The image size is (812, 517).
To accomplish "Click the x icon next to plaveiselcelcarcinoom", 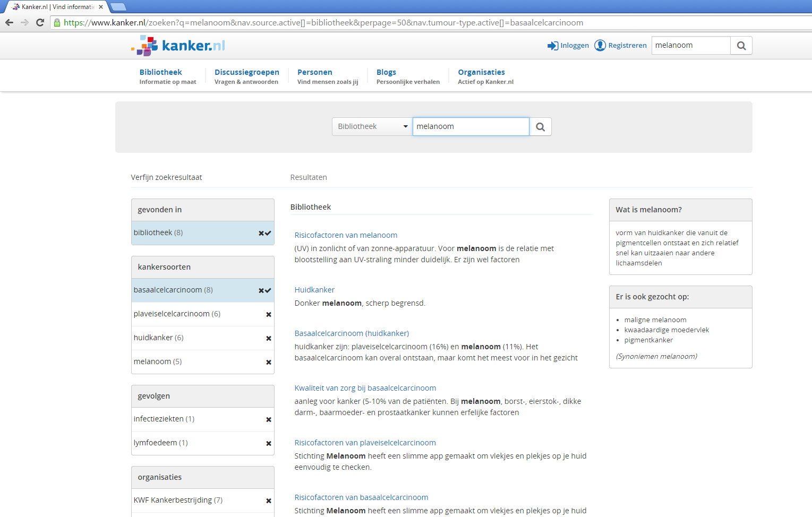I will point(269,314).
